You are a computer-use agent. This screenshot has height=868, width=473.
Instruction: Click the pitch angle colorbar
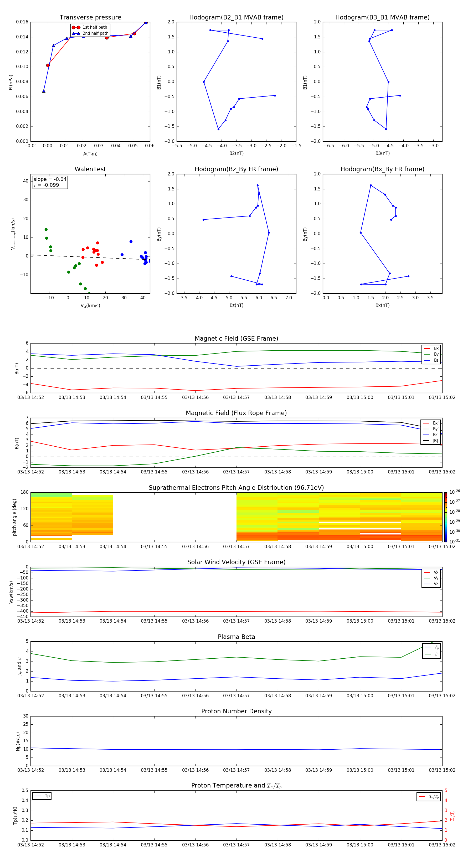pyautogui.click(x=446, y=517)
